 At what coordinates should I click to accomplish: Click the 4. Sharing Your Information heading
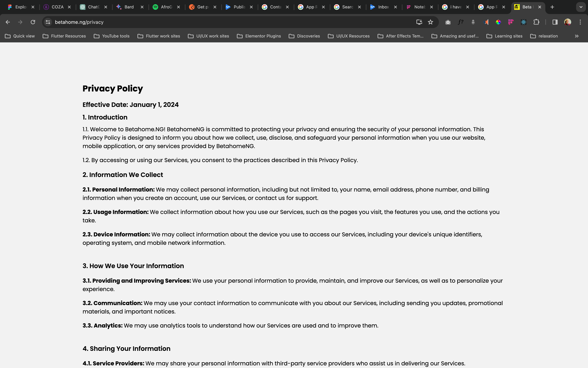pos(126,349)
